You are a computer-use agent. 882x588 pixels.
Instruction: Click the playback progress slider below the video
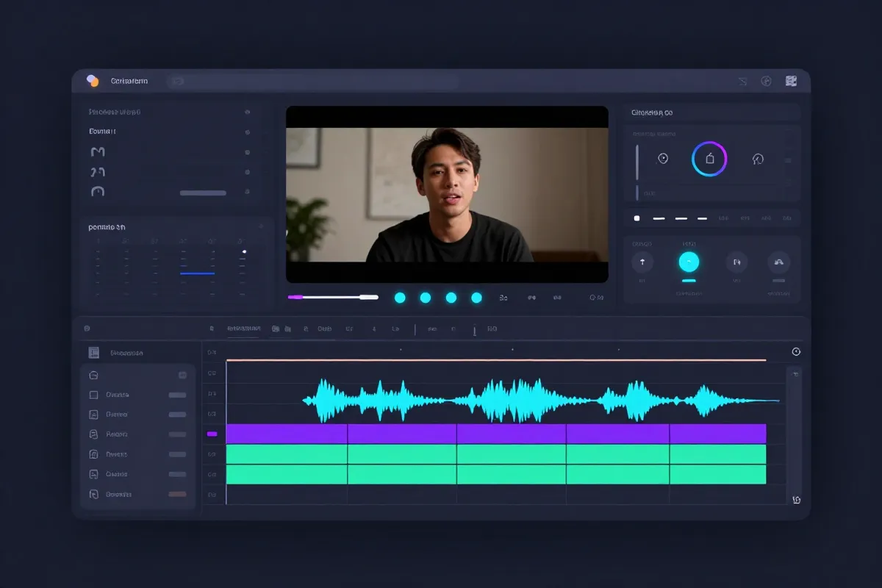tap(333, 297)
